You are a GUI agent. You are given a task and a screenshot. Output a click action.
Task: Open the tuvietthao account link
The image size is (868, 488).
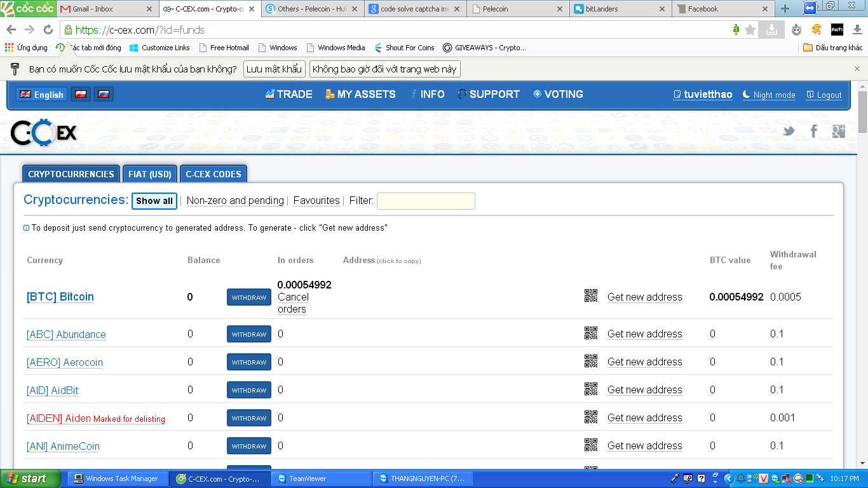[703, 95]
